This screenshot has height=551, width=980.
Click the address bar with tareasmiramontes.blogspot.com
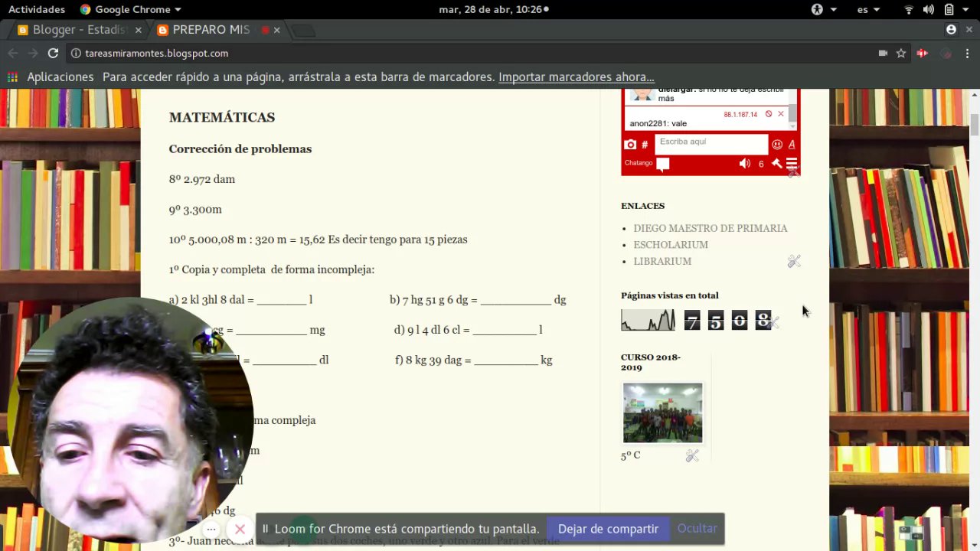click(x=467, y=53)
